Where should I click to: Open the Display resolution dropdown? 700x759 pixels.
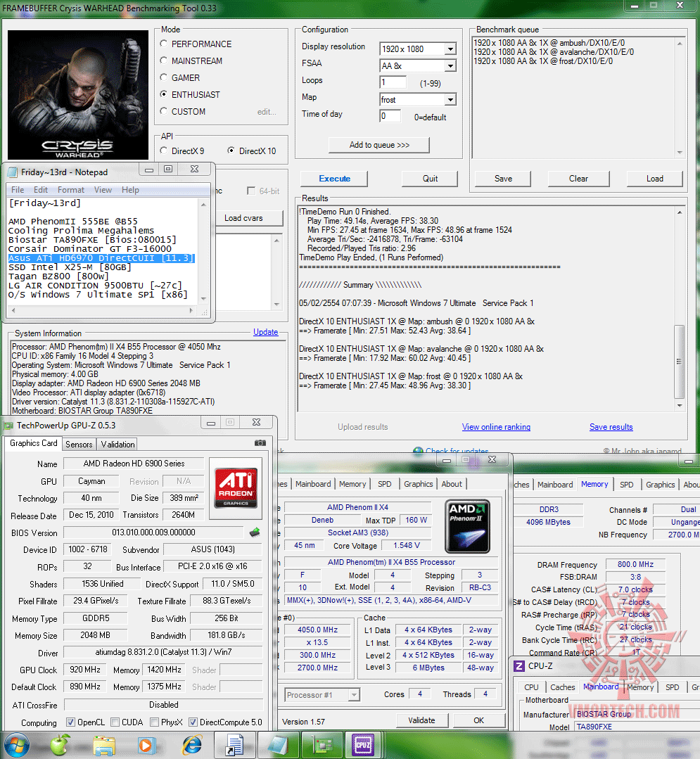coord(418,49)
